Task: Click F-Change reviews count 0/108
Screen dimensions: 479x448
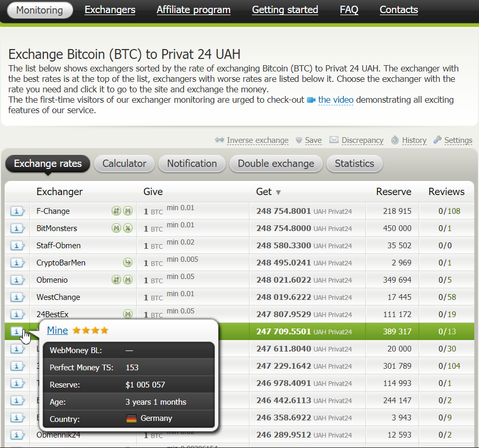Action: 449,211
